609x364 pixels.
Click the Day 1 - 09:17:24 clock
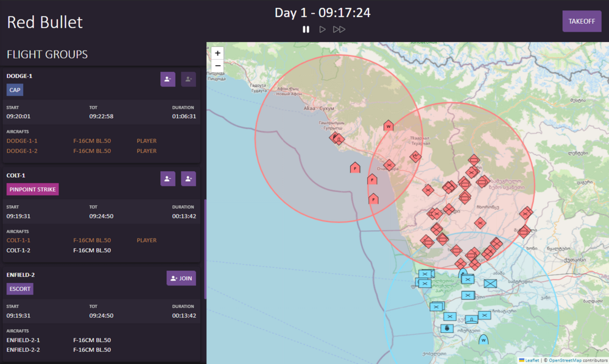322,13
